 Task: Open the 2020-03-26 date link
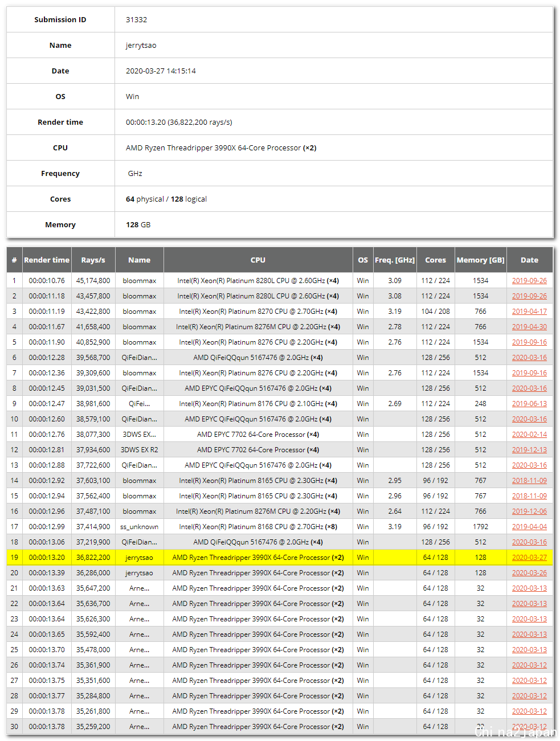[x=529, y=573]
